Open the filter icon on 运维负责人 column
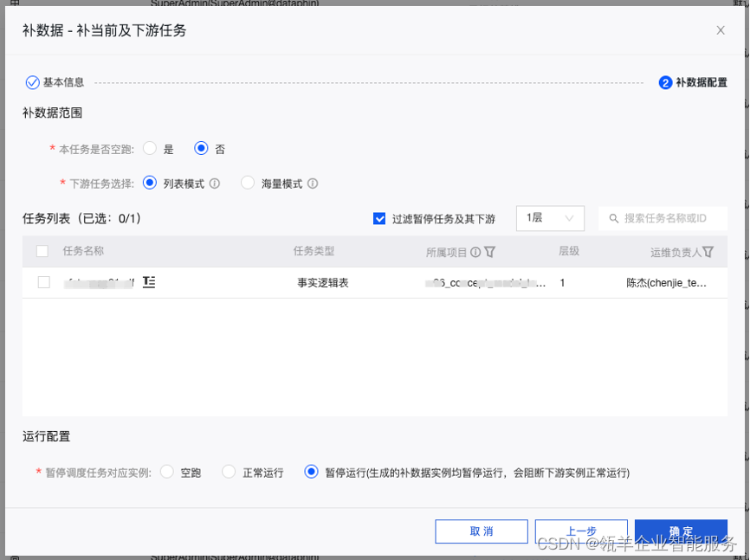750x560 pixels. click(x=708, y=252)
